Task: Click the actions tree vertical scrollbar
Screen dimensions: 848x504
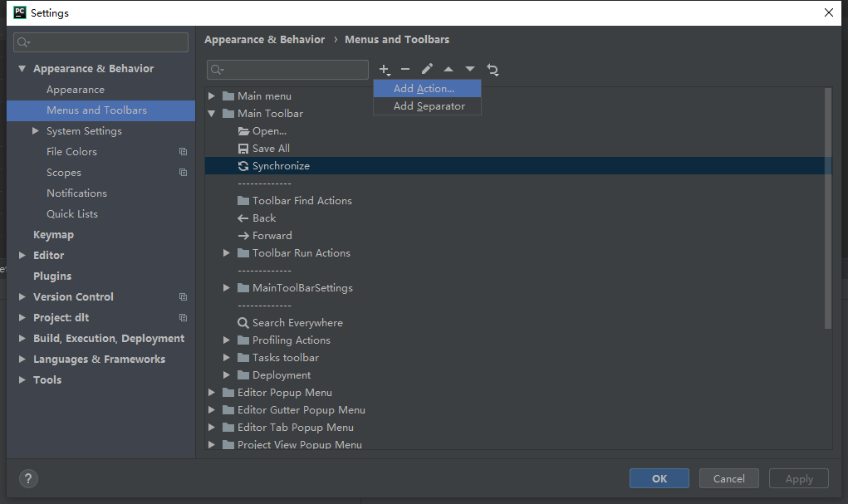Action: [x=827, y=208]
